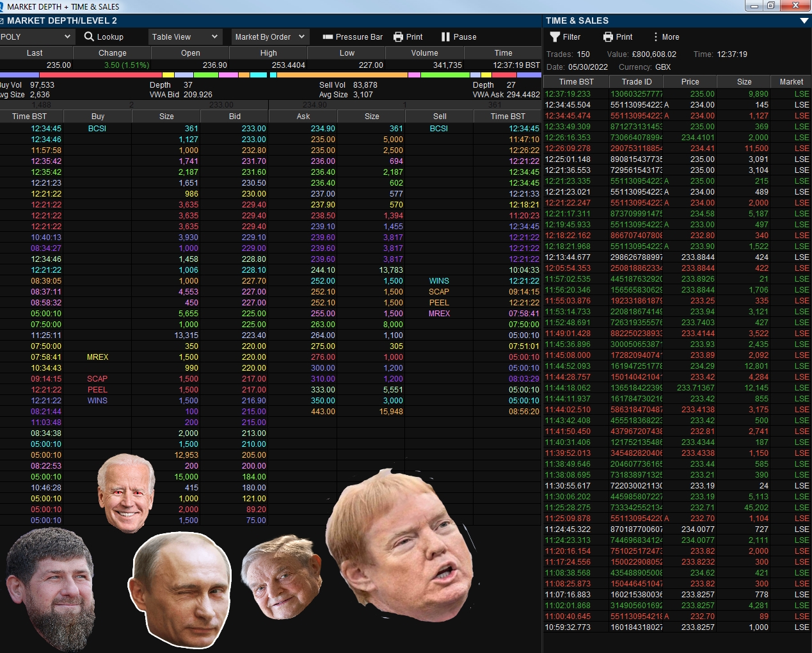Click the Buy column header
Screen dimensions: 812x653
click(x=98, y=117)
